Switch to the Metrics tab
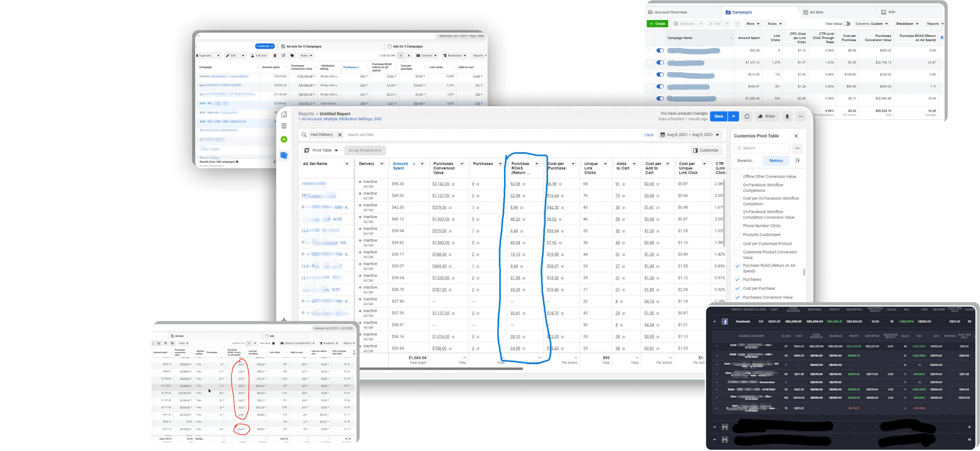The image size is (980, 451). (776, 161)
